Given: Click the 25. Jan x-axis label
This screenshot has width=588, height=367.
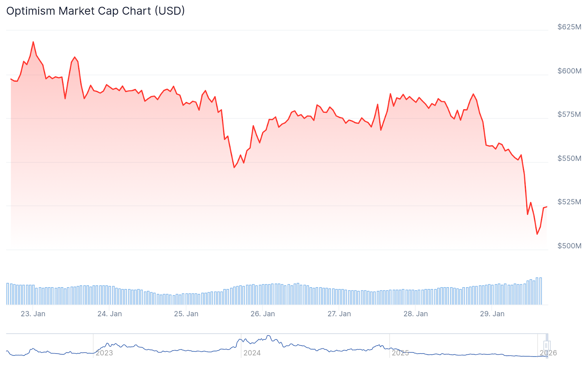Looking at the screenshot, I should pos(186,314).
